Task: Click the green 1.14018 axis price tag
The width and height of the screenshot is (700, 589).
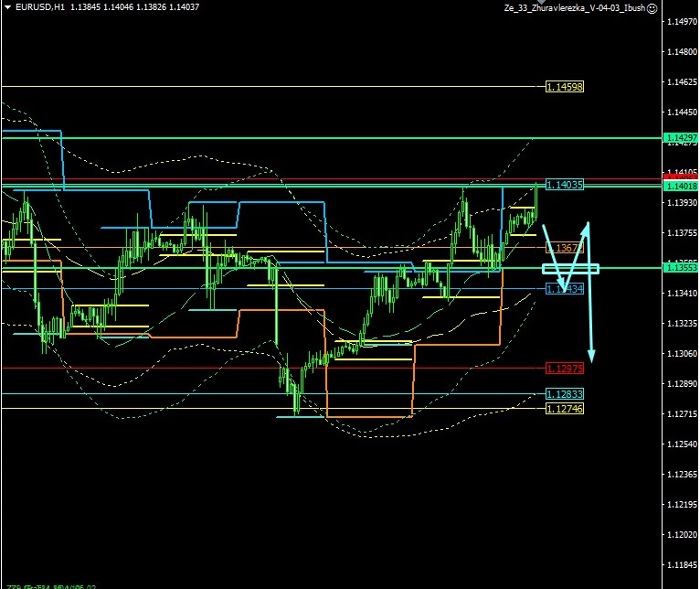Action: pos(681,187)
